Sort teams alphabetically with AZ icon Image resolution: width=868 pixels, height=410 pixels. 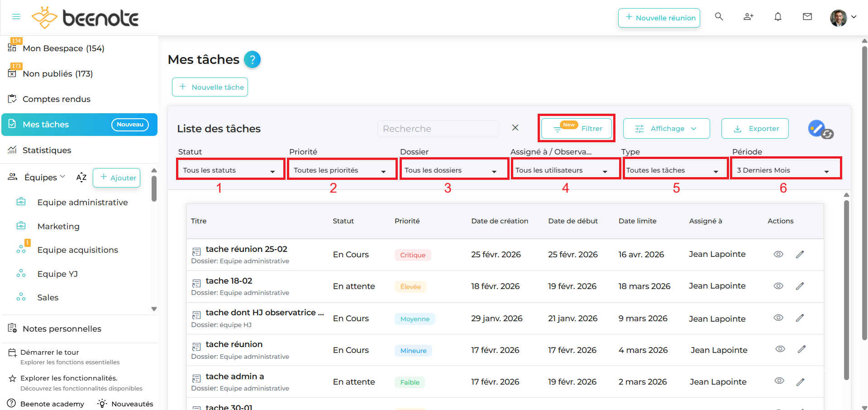pos(81,178)
